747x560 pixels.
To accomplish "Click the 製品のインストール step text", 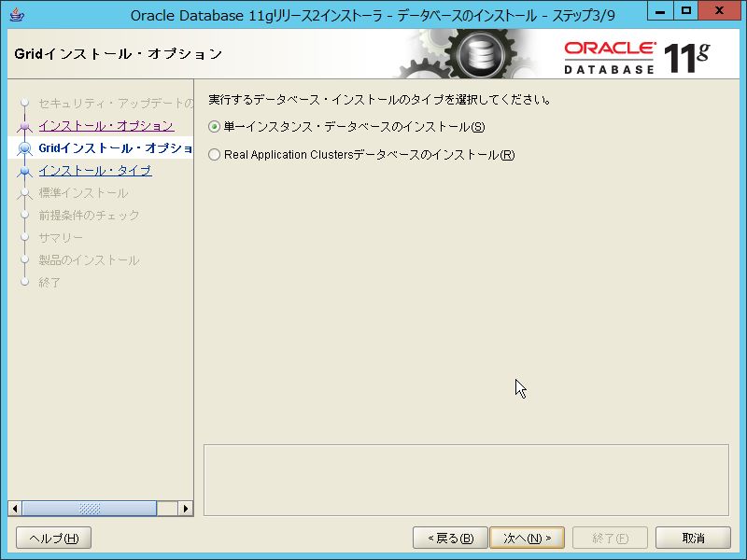I will pyautogui.click(x=89, y=260).
